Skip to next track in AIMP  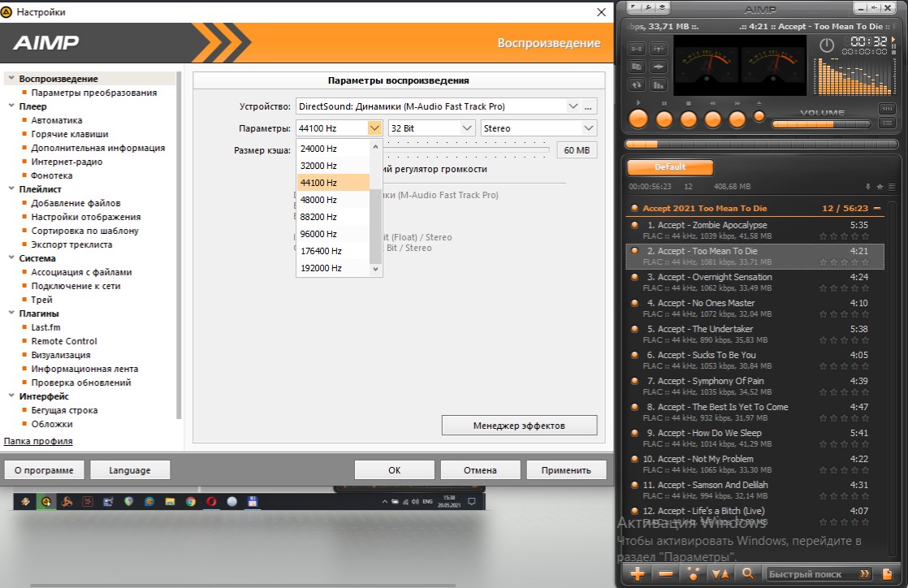tap(737, 119)
